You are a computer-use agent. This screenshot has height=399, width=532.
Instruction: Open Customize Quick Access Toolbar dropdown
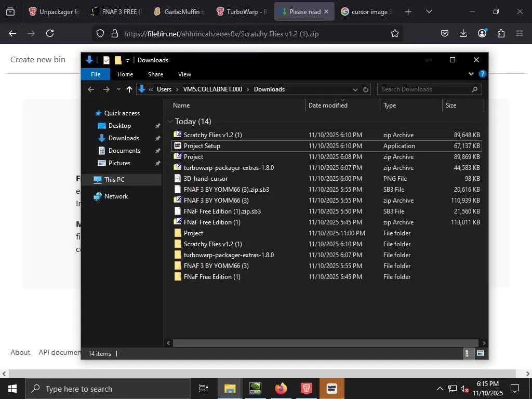tap(127, 60)
